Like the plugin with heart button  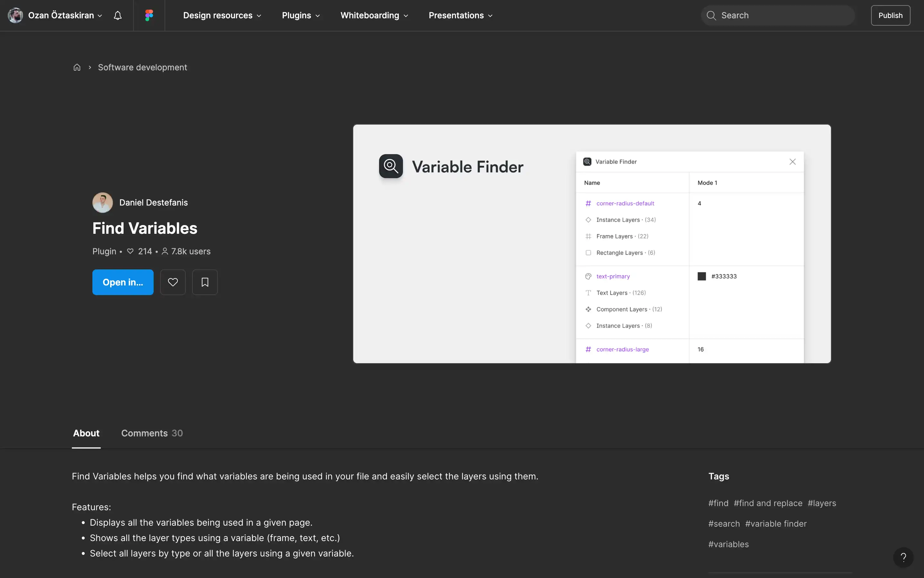(173, 282)
